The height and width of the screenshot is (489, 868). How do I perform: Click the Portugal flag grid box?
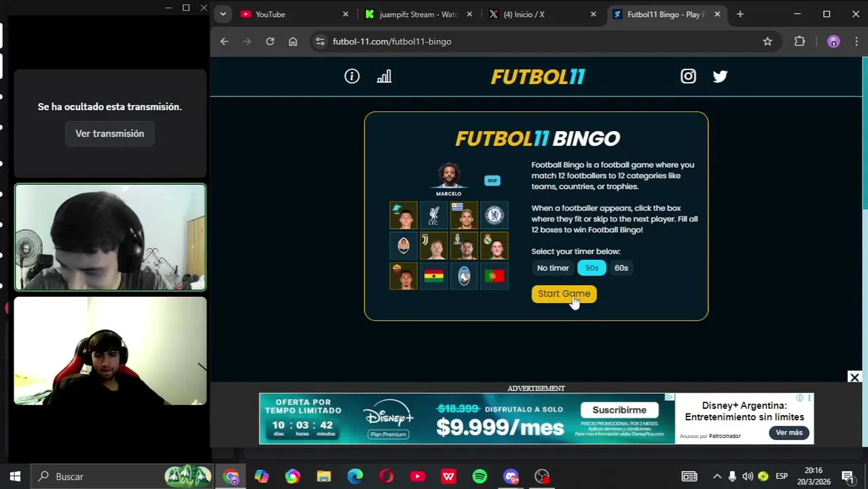494,276
